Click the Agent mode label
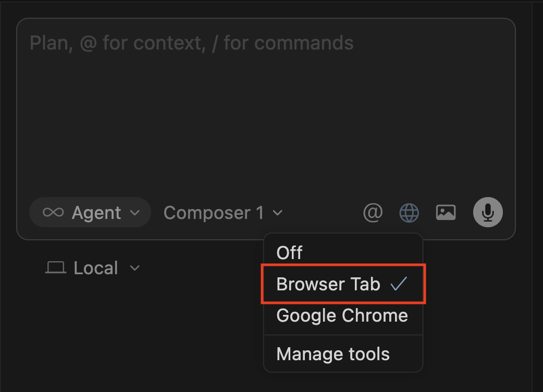The image size is (543, 392). click(x=96, y=213)
